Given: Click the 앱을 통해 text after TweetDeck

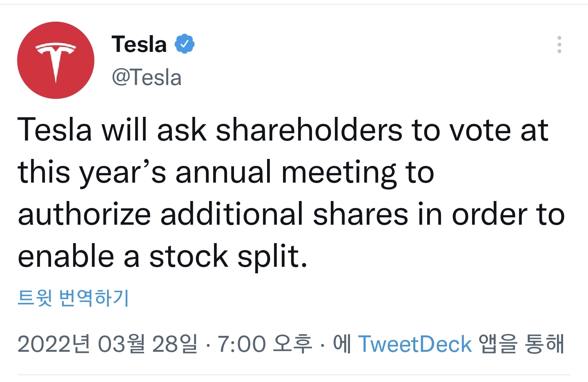Looking at the screenshot, I should coord(521,344).
